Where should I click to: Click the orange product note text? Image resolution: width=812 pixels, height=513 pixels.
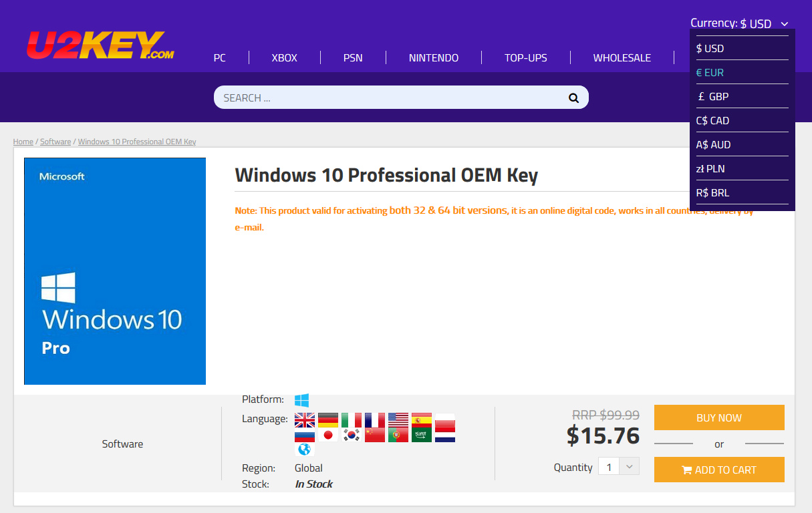click(494, 218)
